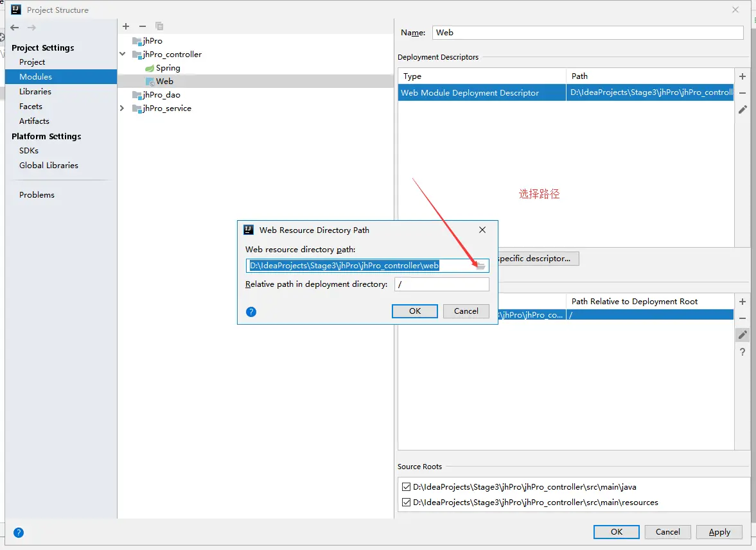Click the Path Relative to Deployment Root header
The width and height of the screenshot is (756, 550).
pyautogui.click(x=650, y=302)
